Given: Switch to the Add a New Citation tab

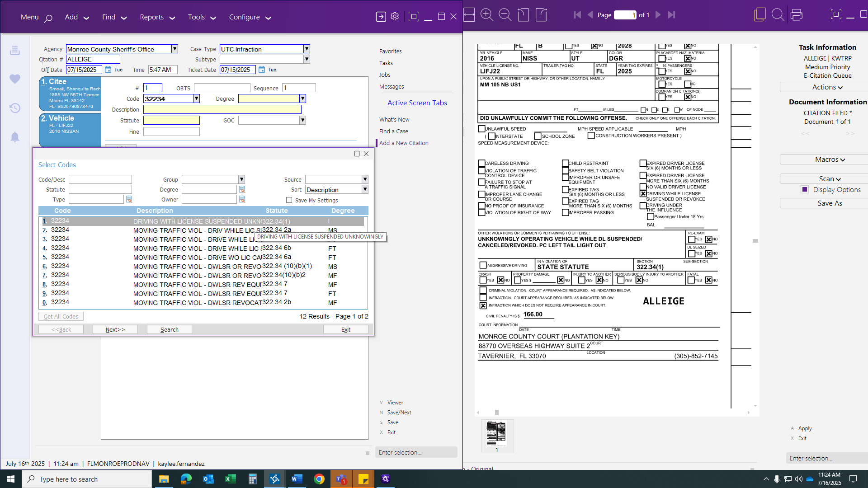Looking at the screenshot, I should click(403, 143).
